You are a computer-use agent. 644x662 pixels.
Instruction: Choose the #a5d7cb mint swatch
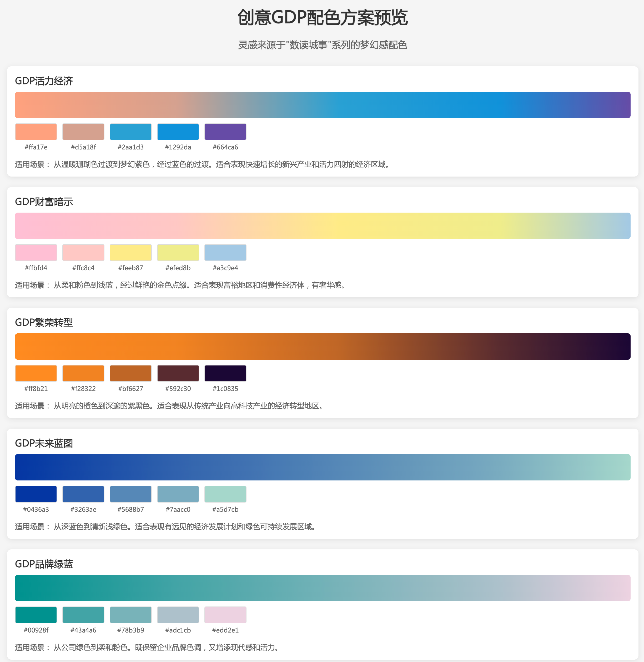pos(225,494)
